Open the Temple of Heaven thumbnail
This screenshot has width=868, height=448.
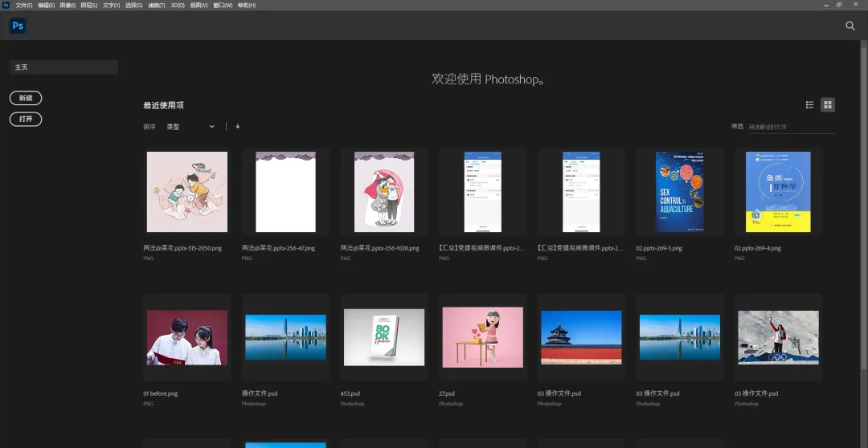(x=581, y=337)
